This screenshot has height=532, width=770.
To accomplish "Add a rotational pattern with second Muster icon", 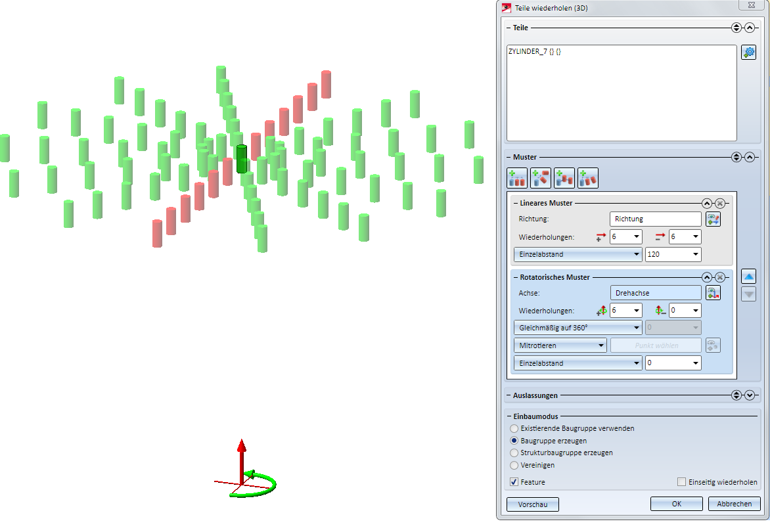I will pyautogui.click(x=541, y=178).
